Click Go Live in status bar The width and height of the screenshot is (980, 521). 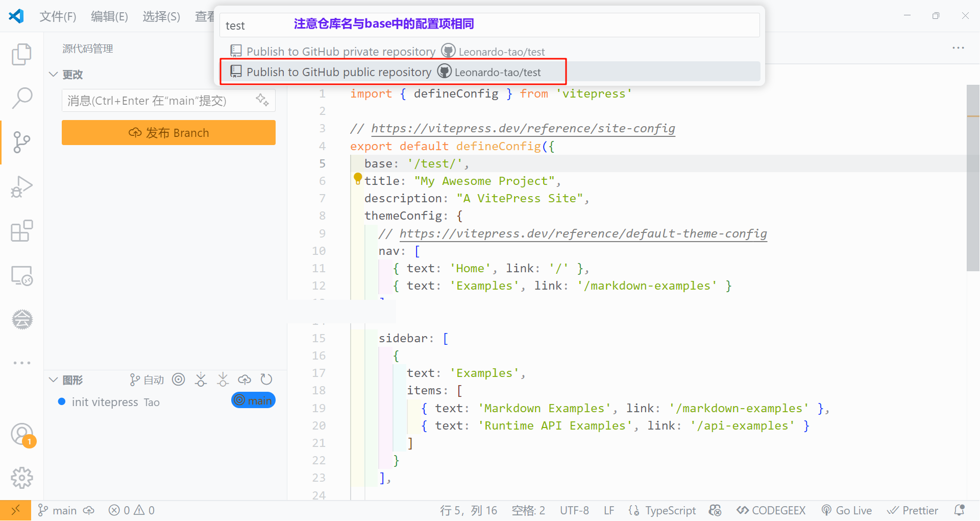[x=847, y=510]
